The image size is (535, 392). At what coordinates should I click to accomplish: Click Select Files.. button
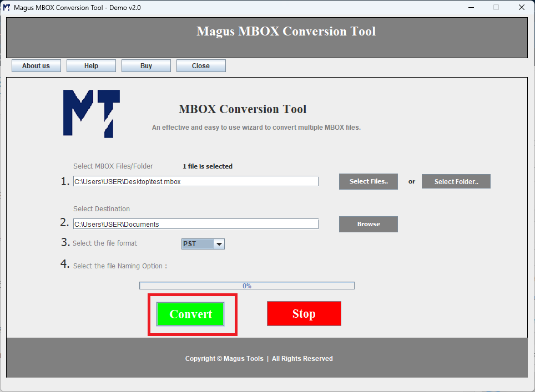point(369,181)
